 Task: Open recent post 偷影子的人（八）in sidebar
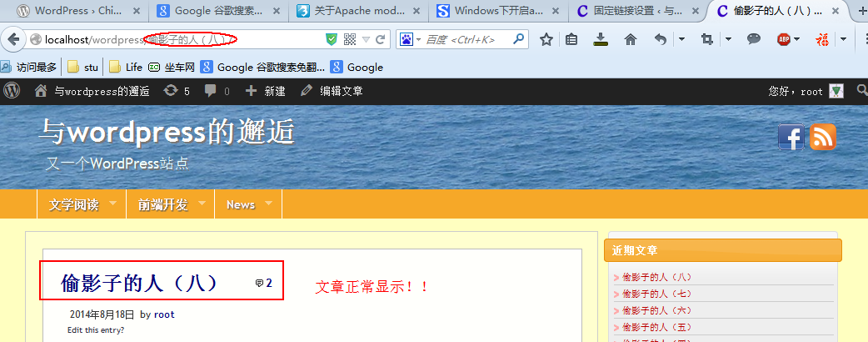pos(657,277)
